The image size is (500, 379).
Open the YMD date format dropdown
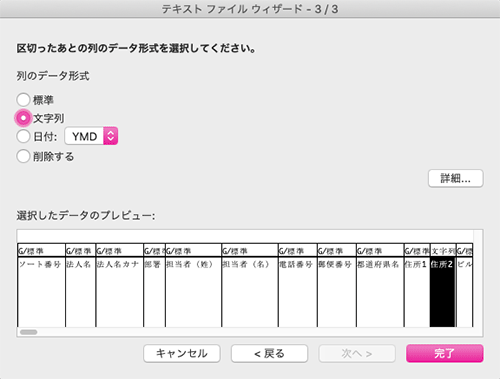(x=91, y=136)
